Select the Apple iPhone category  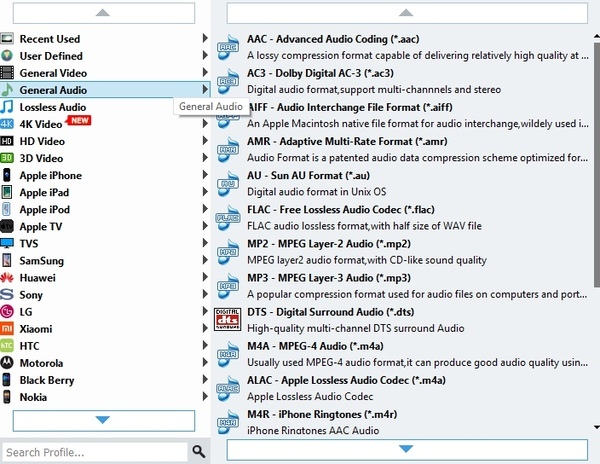[51, 175]
